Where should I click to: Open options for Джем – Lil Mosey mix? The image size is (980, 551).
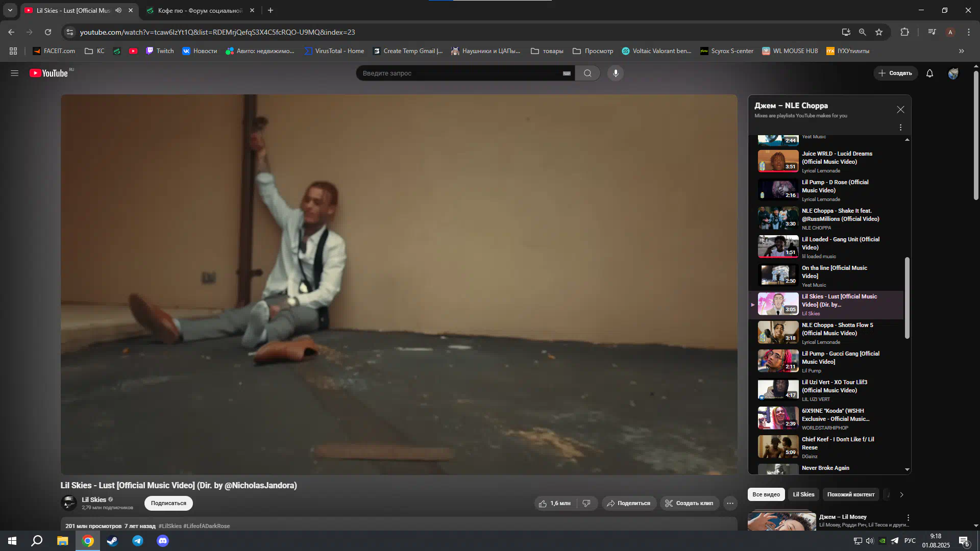tap(908, 518)
